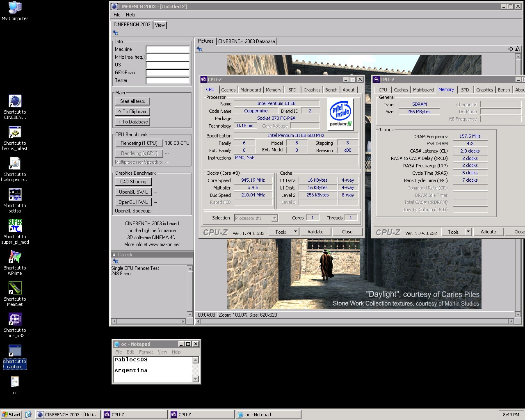525x420 pixels.
Task: Click Notepad vertical scrollbar down arrow
Action: click(196, 379)
